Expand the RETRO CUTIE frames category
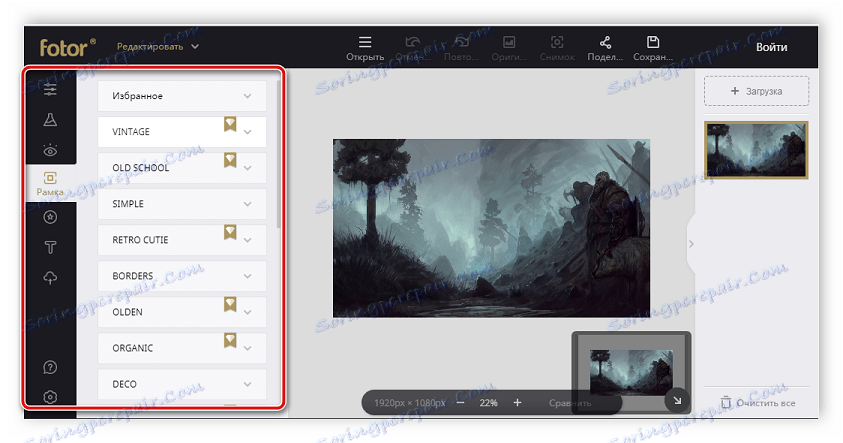Screen dimensions: 843x443 click(x=182, y=240)
